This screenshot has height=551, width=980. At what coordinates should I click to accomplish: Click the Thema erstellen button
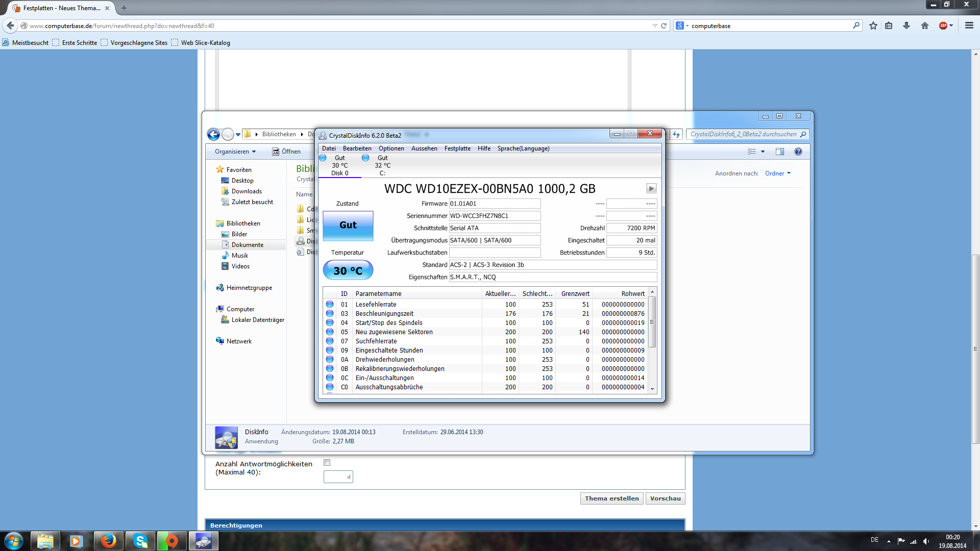611,498
